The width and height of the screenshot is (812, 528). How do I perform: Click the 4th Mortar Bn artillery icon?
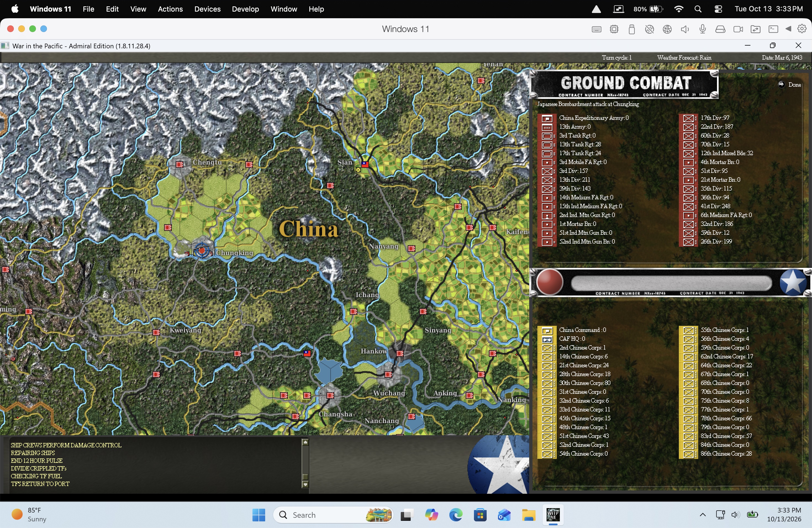(x=689, y=162)
